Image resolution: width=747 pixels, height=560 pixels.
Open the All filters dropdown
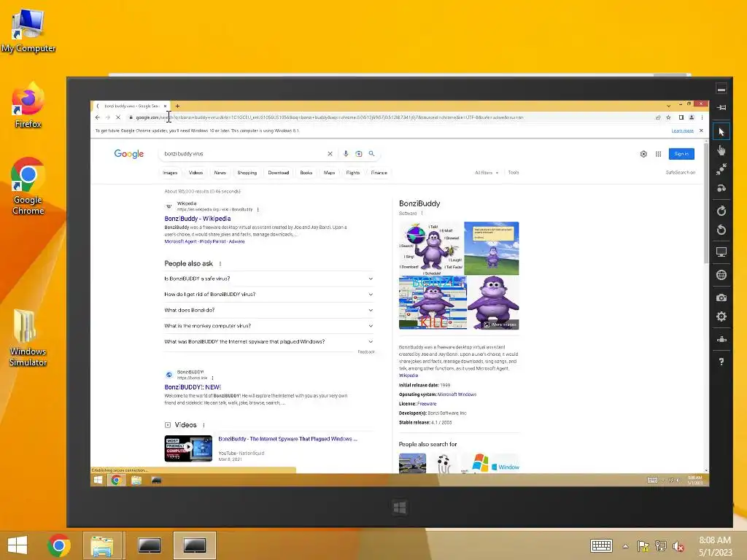[487, 172]
